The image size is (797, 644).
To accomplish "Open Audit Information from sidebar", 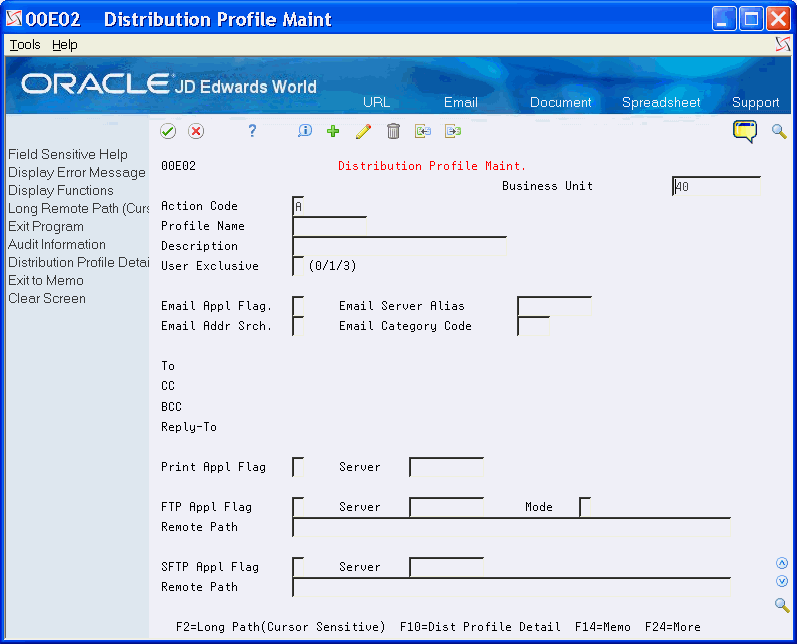I will [56, 244].
